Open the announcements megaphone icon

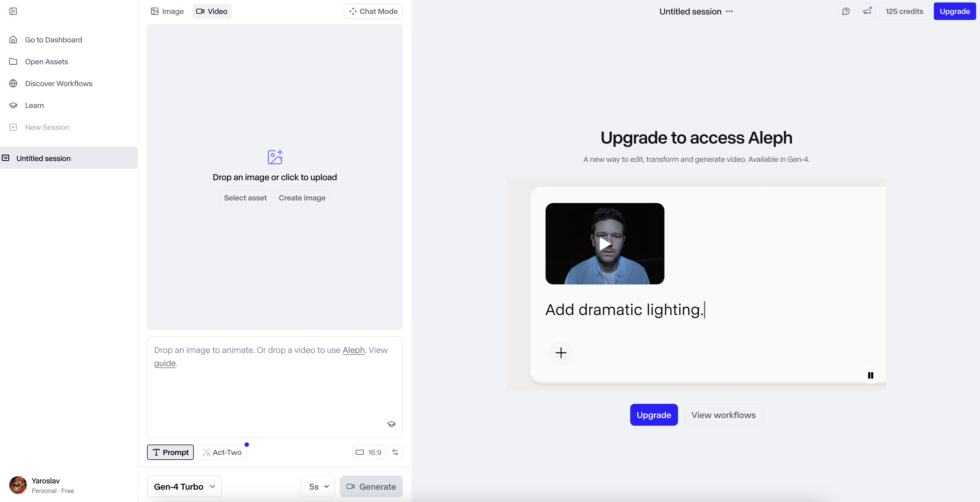click(867, 11)
